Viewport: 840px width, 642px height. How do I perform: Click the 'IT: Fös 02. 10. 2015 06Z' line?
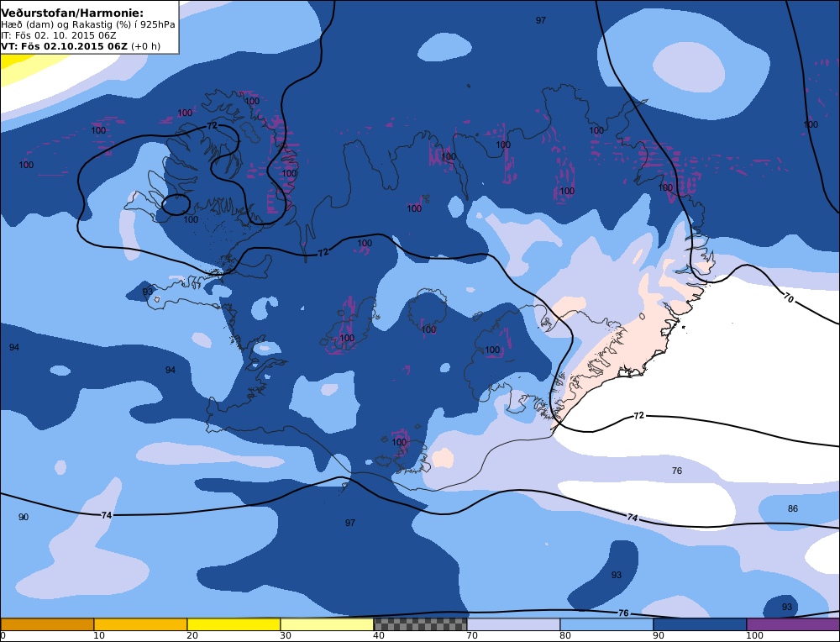(59, 35)
